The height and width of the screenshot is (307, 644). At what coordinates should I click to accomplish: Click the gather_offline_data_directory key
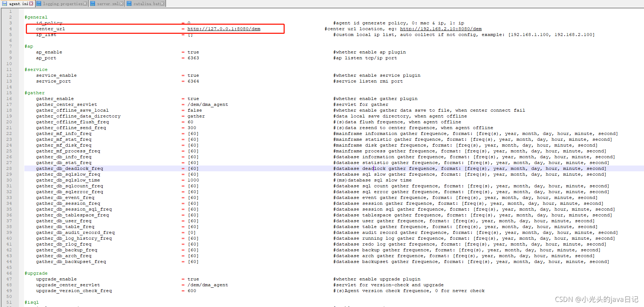pos(78,116)
